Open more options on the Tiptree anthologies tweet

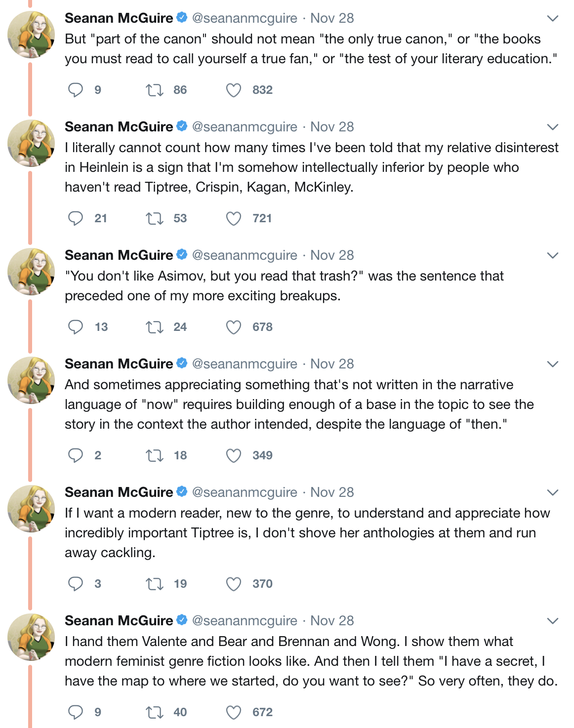coord(553,493)
